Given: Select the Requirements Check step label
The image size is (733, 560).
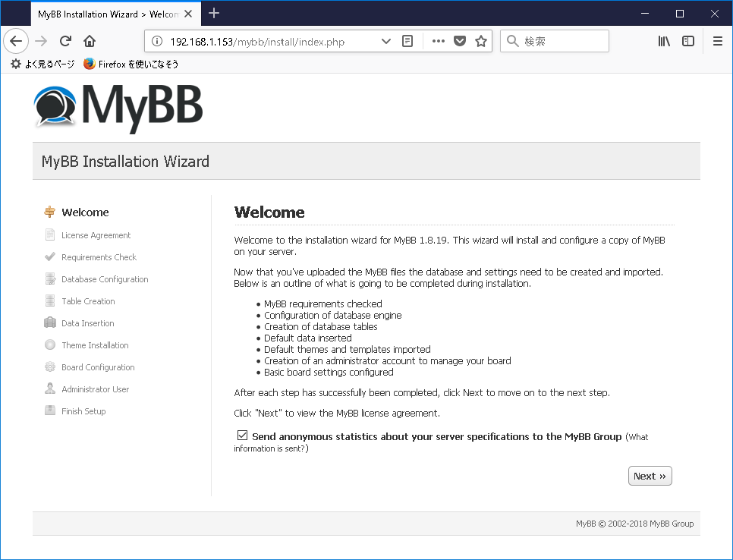Looking at the screenshot, I should coord(99,257).
